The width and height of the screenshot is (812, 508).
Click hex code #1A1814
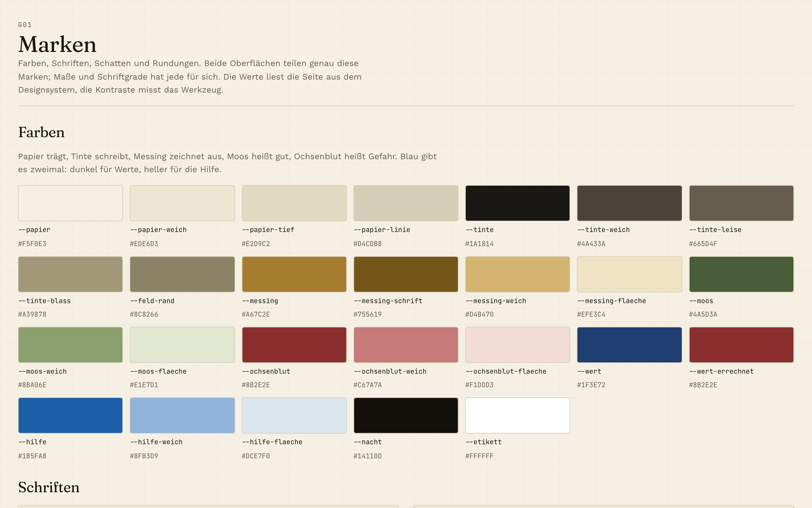pyautogui.click(x=480, y=244)
